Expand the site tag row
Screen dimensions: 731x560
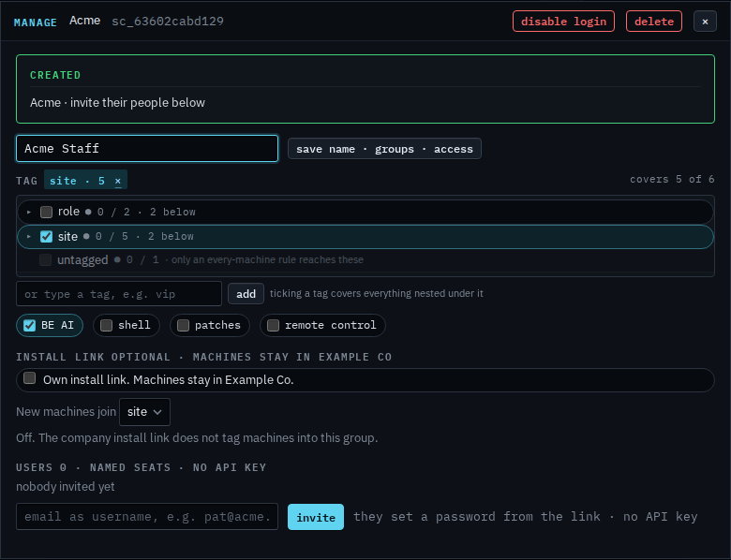29,237
